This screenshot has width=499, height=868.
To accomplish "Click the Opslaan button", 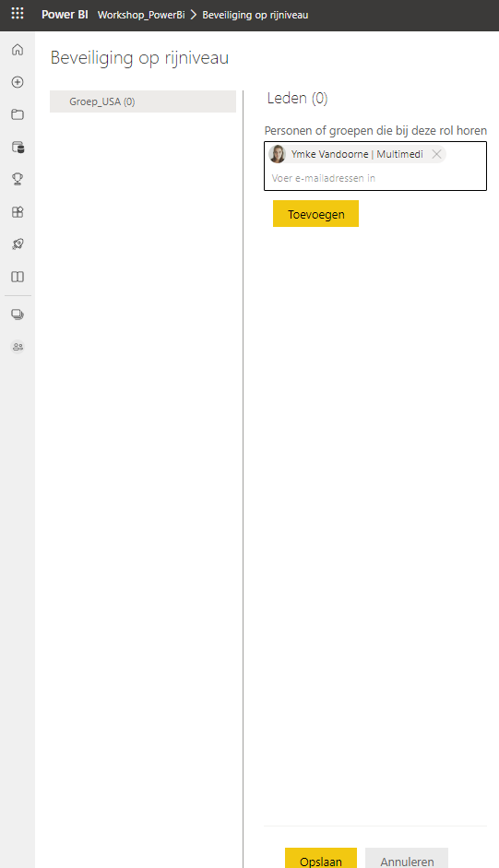I will click(x=321, y=858).
